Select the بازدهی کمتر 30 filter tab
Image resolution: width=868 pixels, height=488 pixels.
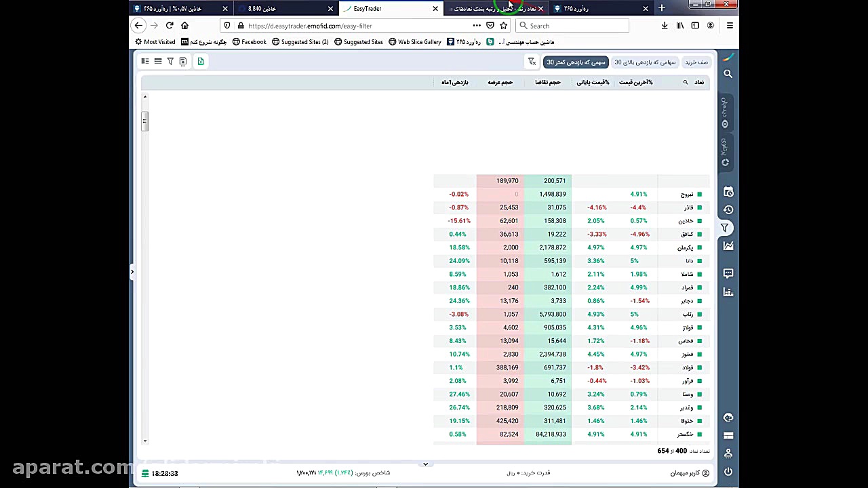576,62
